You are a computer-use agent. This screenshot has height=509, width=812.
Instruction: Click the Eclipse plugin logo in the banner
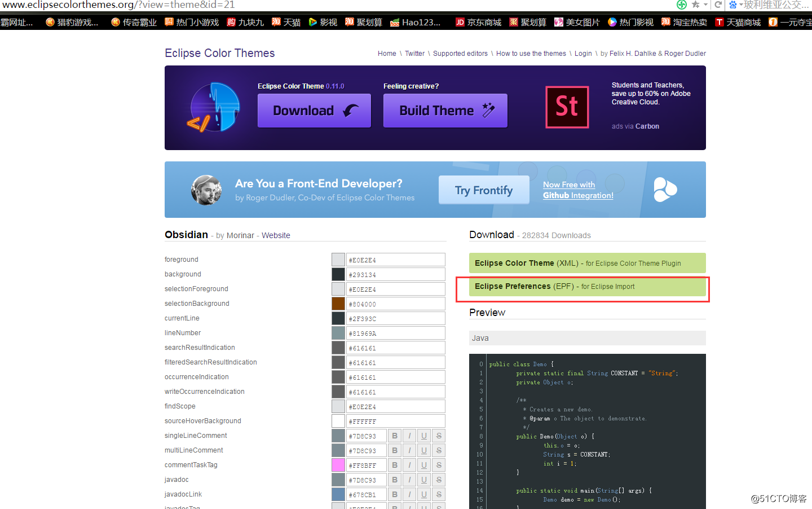(x=214, y=107)
